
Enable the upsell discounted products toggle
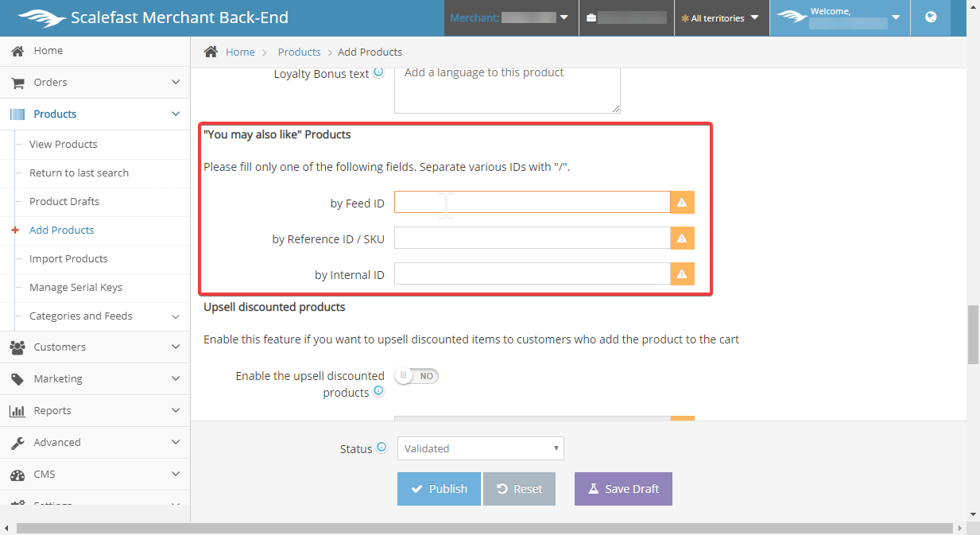click(x=416, y=376)
